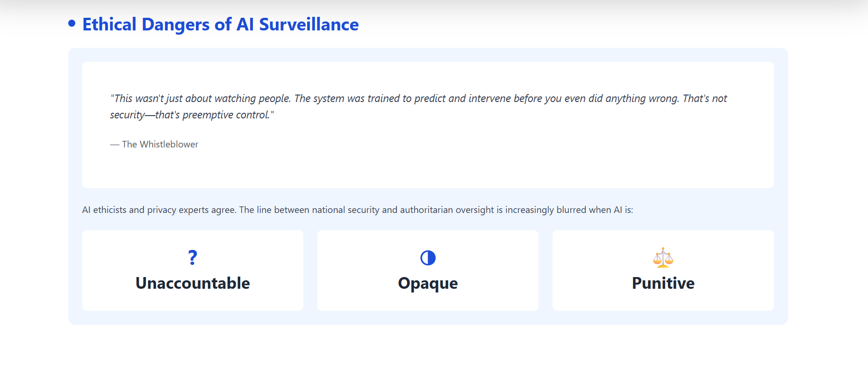
Task: Open the Unaccountable card
Action: [x=193, y=271]
